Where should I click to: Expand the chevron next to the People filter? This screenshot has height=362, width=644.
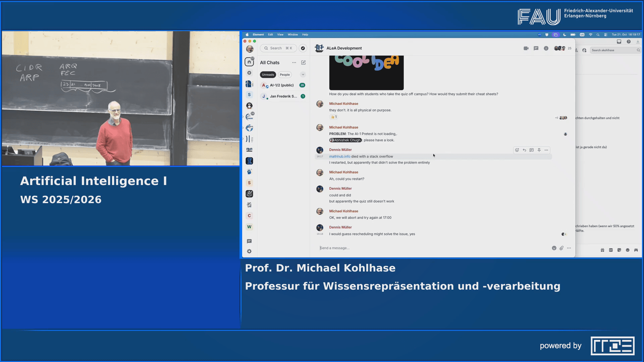303,74
